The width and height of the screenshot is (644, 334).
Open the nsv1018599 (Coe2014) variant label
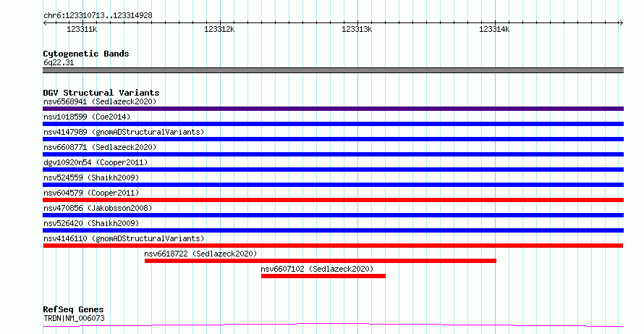click(x=87, y=117)
